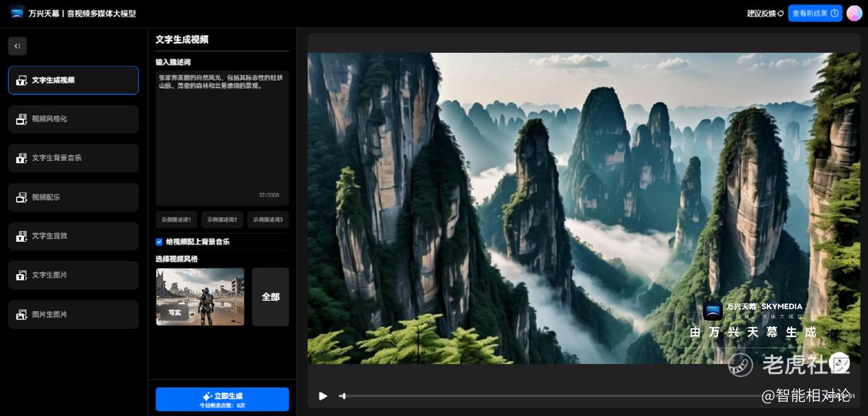Screen dimensions: 868x416
Task: Play the generated video
Action: click(323, 396)
